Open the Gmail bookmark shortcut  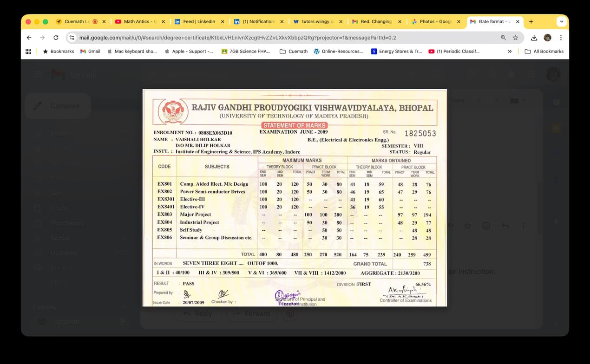tap(90, 51)
